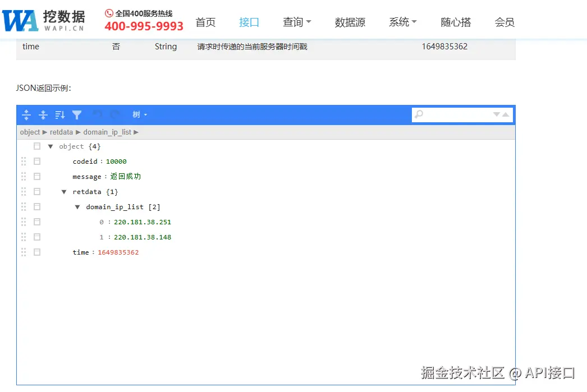Screen dimensions: 587x392
Task: Grab the drag handle of retdata row
Action: [x=24, y=191]
